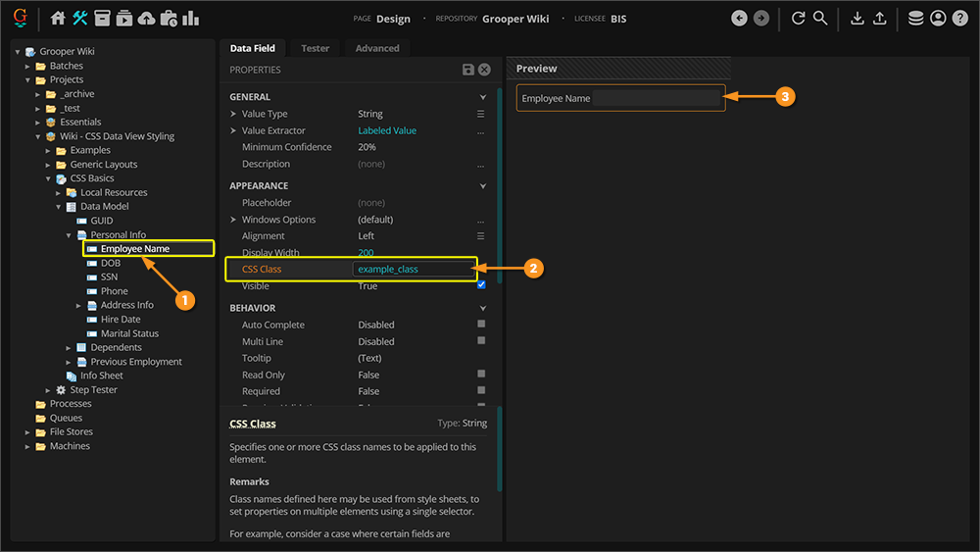The width and height of the screenshot is (980, 552).
Task: Open the Design tools wrench icon
Action: [x=80, y=19]
